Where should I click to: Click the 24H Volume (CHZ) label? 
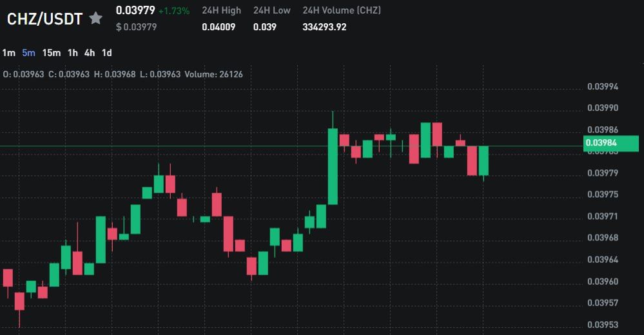click(x=342, y=11)
